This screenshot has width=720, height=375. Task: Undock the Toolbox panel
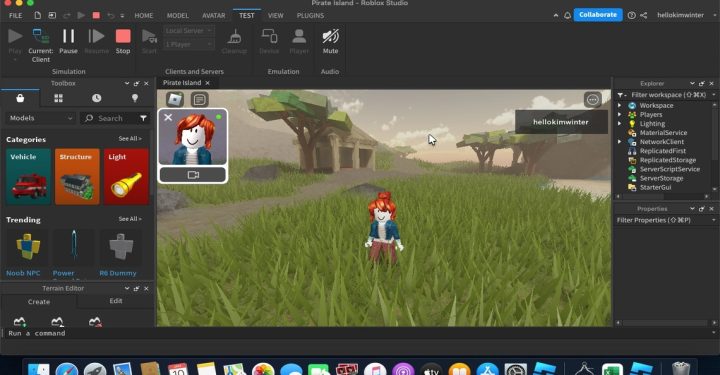click(x=136, y=84)
